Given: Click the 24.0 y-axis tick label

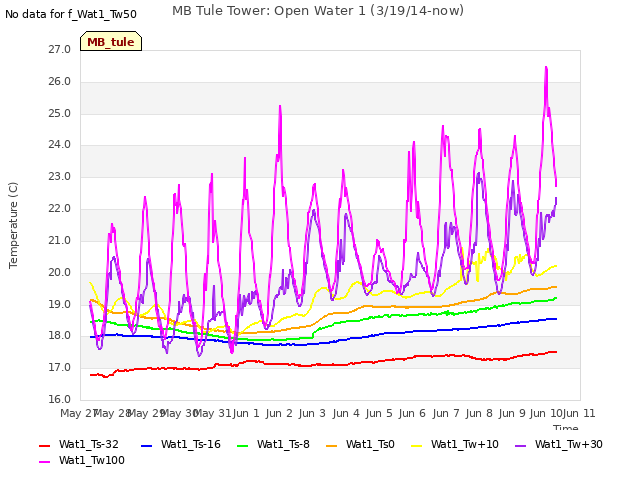Looking at the screenshot, I should pos(60,144).
